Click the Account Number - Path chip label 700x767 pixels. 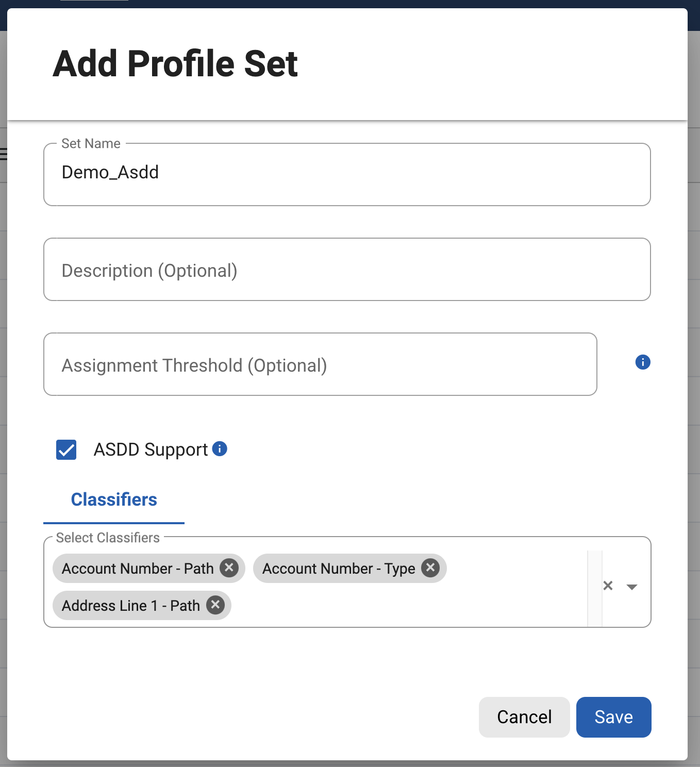tap(138, 569)
